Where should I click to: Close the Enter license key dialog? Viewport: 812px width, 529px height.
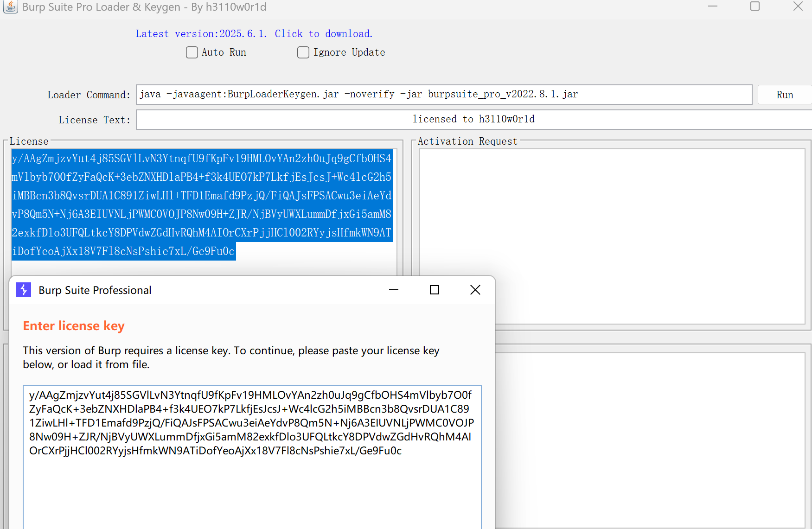click(475, 290)
